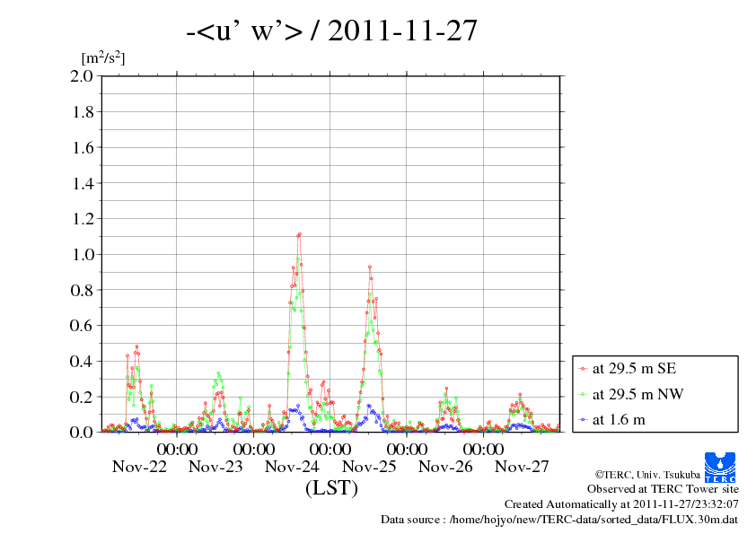Click the 'Nov-22' date label

tap(139, 467)
